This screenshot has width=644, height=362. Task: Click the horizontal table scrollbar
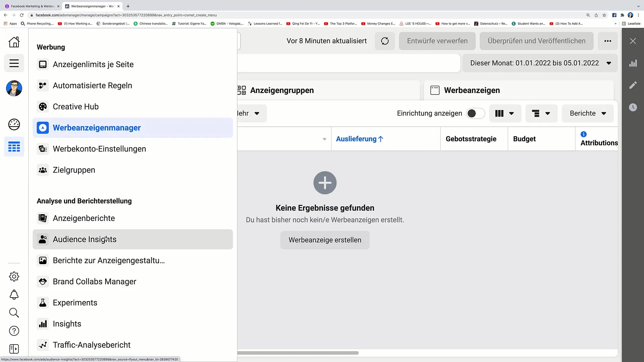point(298,353)
